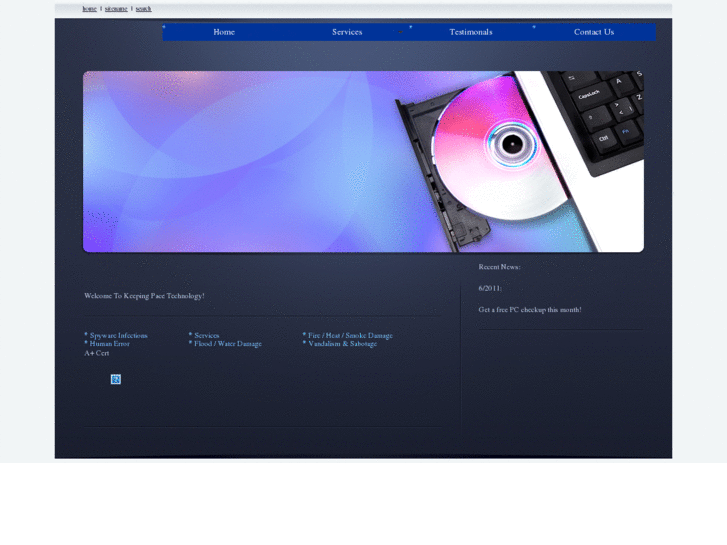Click the 'A+ Cert' text
The image size is (727, 545).
[x=96, y=353]
